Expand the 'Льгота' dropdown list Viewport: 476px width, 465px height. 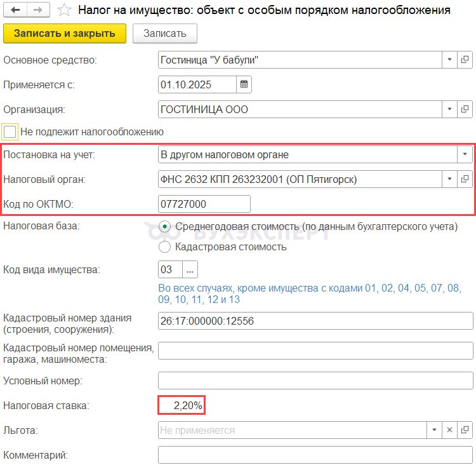click(434, 430)
